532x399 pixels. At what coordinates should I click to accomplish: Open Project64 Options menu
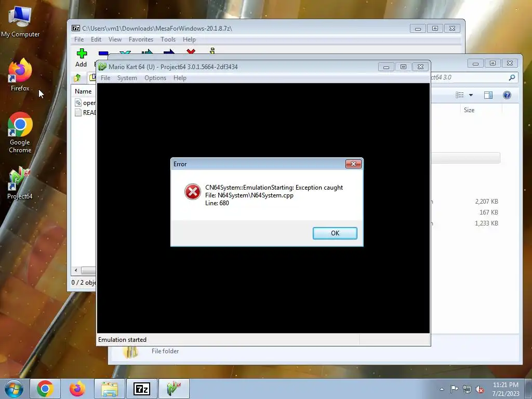[x=155, y=78]
